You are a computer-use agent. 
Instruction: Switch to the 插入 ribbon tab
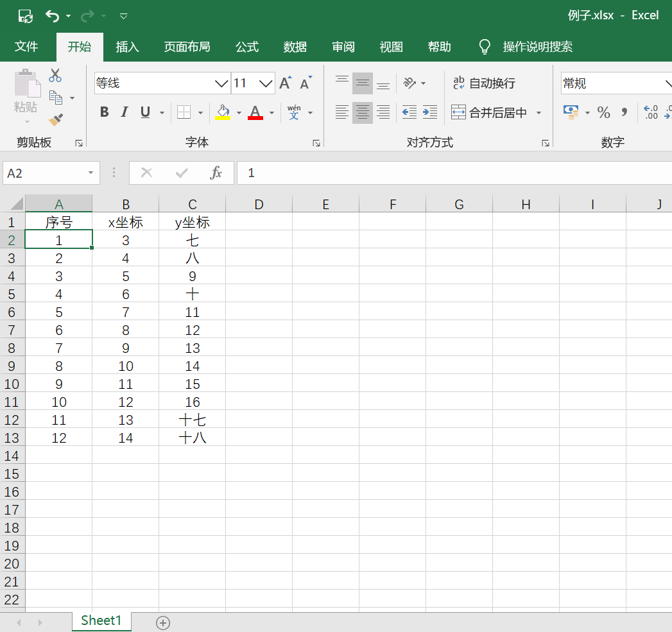(x=127, y=47)
